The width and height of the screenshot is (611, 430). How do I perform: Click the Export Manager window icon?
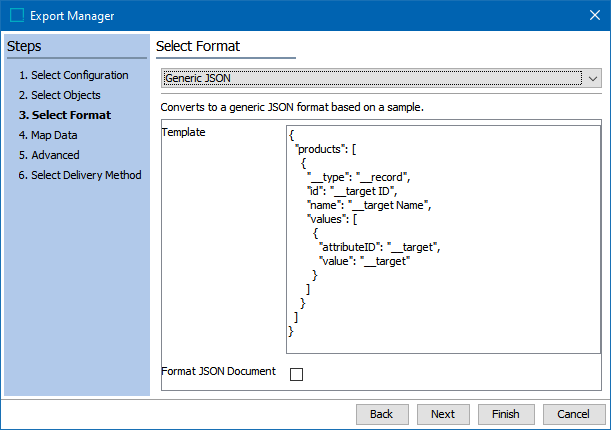pyautogui.click(x=16, y=15)
